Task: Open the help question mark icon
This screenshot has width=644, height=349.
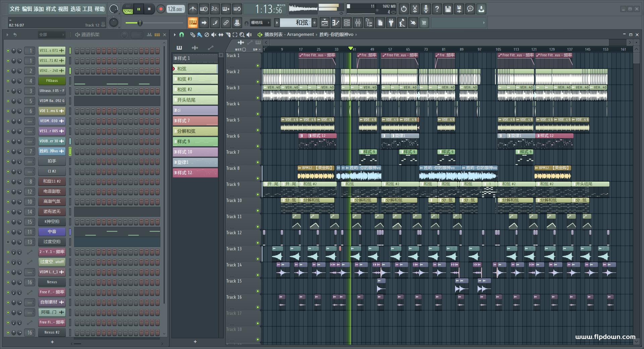Action: click(437, 9)
